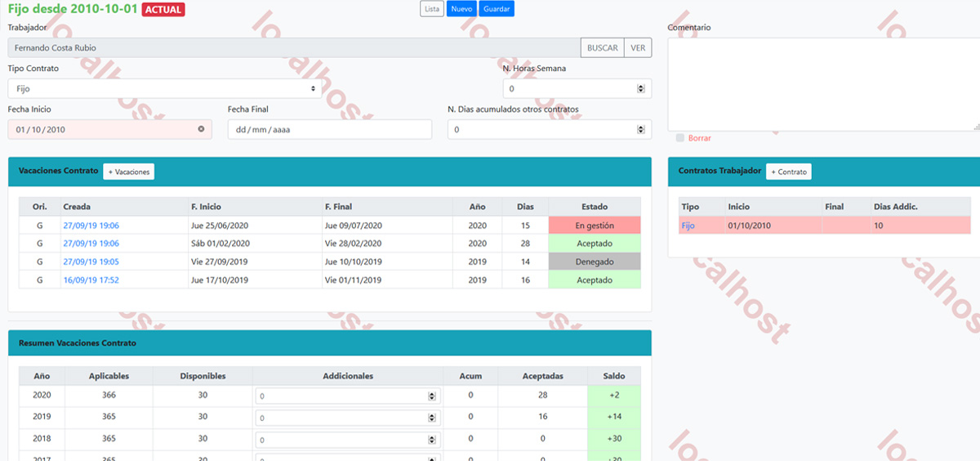Viewport: 980px width, 461px height.
Task: Open the Tipo Contrato dropdown
Action: 165,88
